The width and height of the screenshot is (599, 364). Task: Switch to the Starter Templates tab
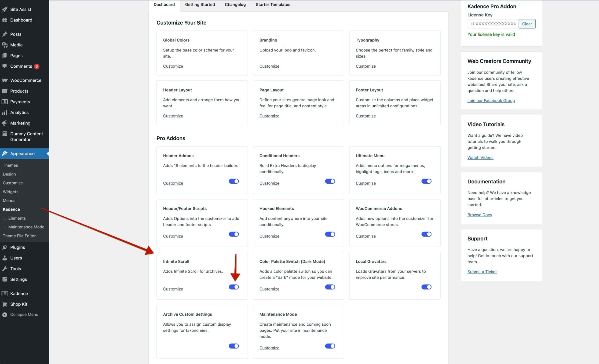click(x=273, y=4)
